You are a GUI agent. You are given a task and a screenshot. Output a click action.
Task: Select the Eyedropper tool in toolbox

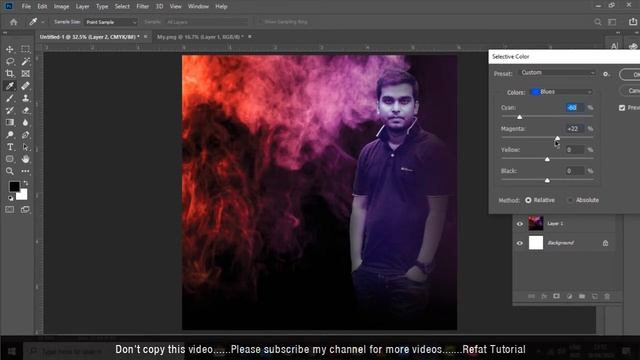coord(10,86)
